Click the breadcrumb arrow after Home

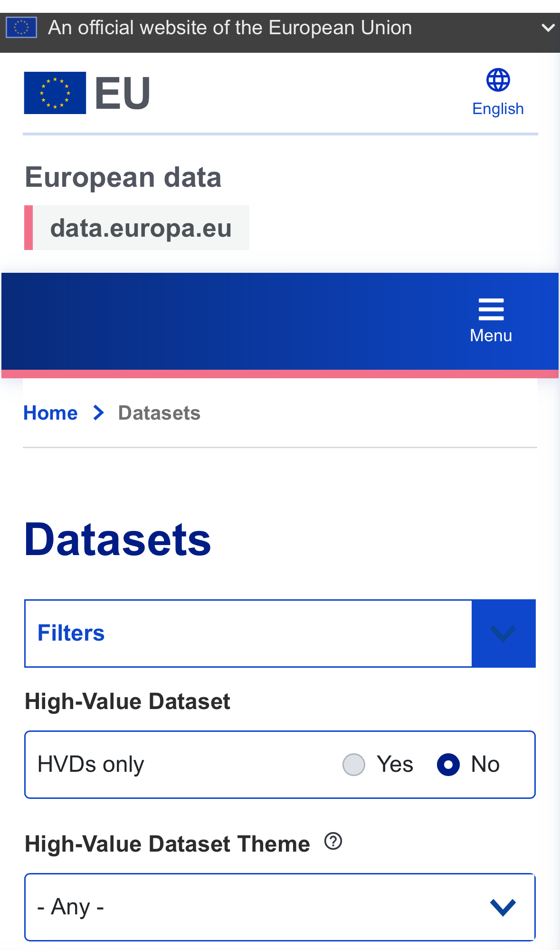(x=98, y=413)
